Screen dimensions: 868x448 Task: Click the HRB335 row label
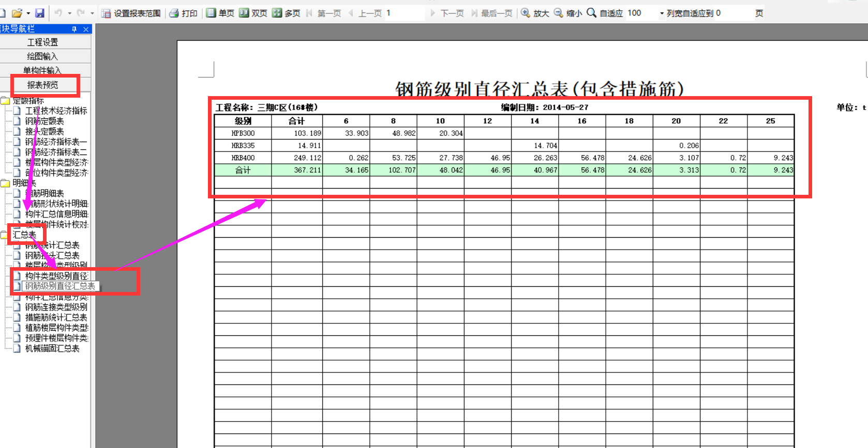[243, 146]
